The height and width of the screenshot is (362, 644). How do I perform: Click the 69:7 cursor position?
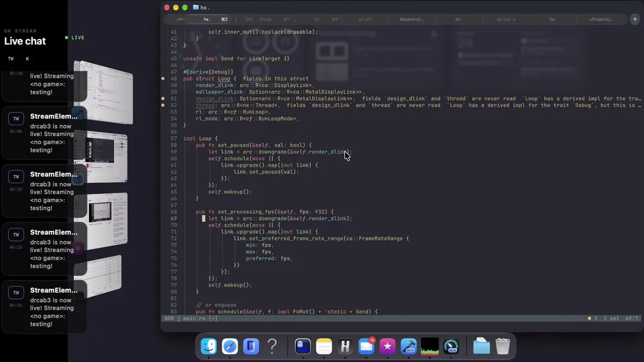pos(632,318)
